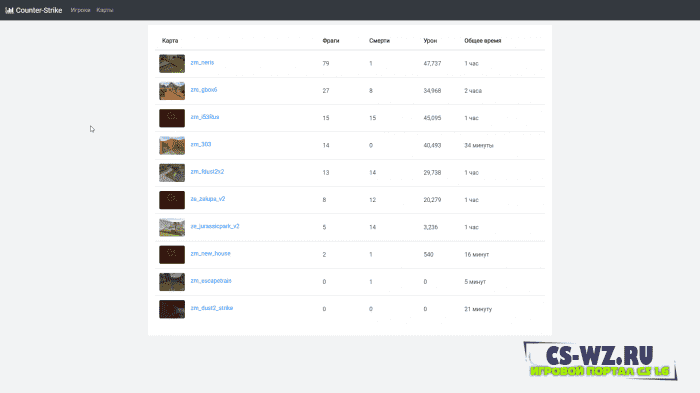700x393 pixels.
Task: Click the damage value 3,236
Action: click(x=430, y=227)
